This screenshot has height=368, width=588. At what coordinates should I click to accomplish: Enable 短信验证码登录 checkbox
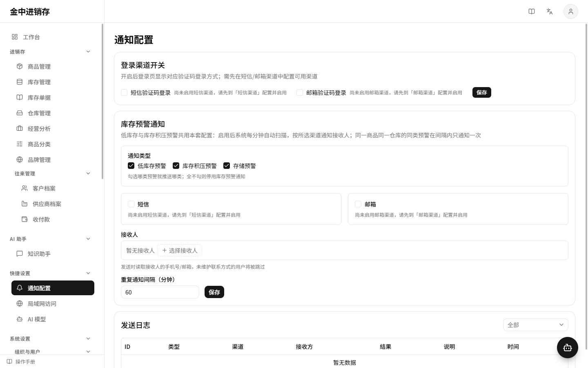(124, 92)
